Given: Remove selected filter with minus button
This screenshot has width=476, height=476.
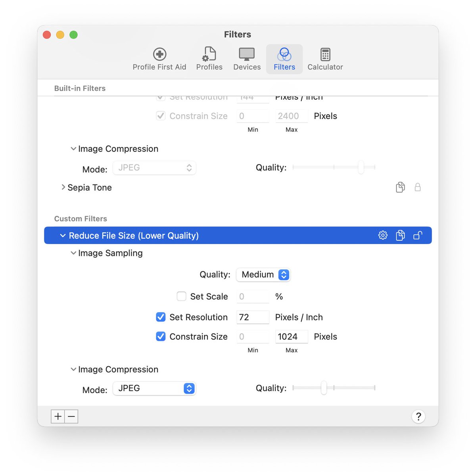Looking at the screenshot, I should click(x=71, y=416).
